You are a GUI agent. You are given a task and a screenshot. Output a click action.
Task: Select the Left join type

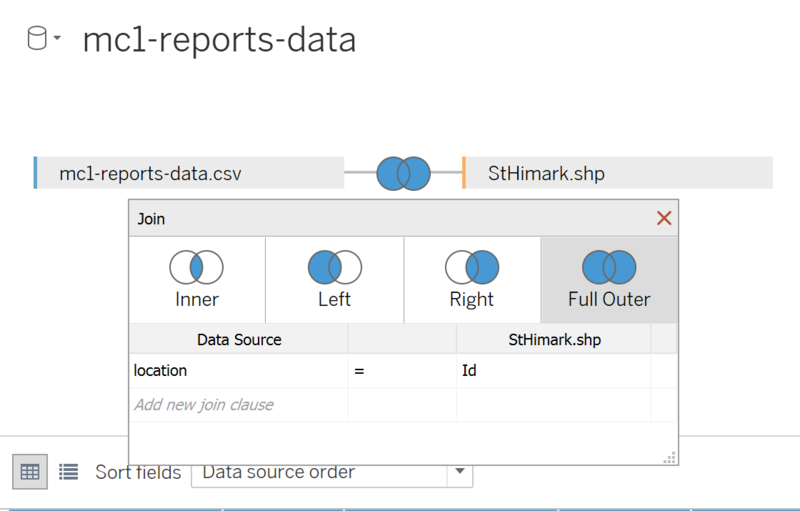335,279
